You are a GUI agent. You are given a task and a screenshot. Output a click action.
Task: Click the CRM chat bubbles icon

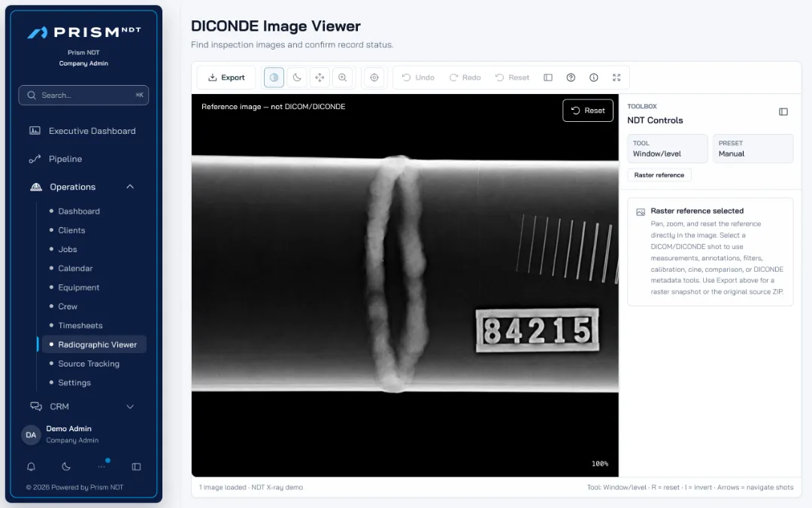click(x=36, y=406)
